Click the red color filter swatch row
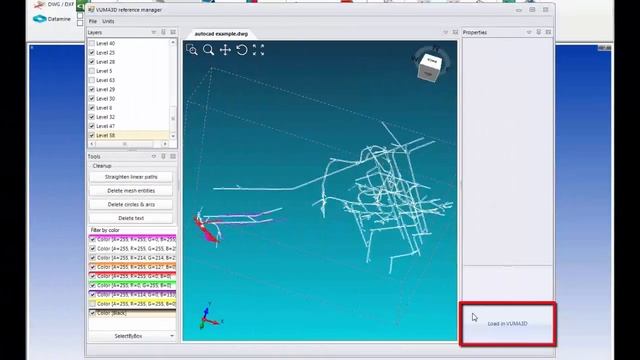The height and width of the screenshot is (360, 640). point(132,276)
